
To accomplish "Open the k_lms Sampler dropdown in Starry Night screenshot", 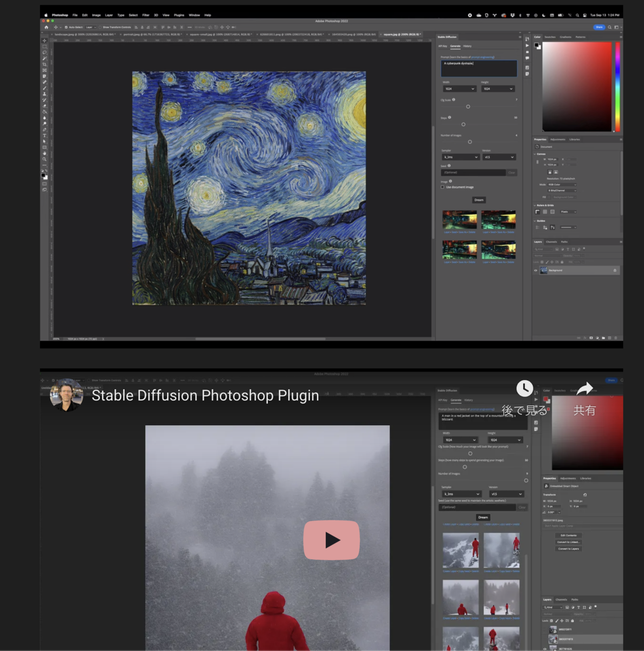I will point(461,157).
